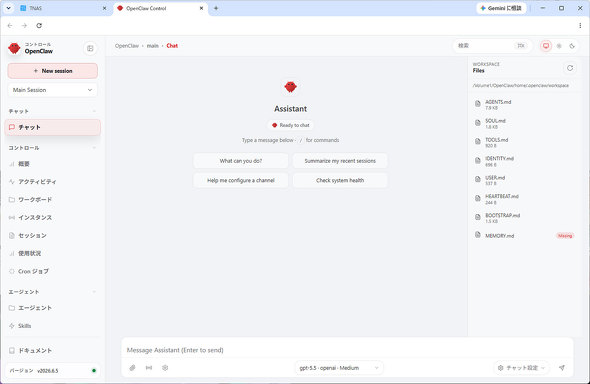Expand the チャット設定 dropdown
The width and height of the screenshot is (590, 384).
pyautogui.click(x=521, y=368)
